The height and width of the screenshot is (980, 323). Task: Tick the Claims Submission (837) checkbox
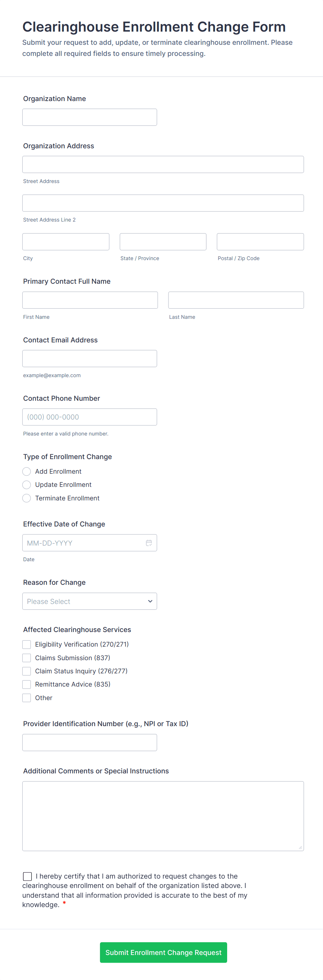27,658
